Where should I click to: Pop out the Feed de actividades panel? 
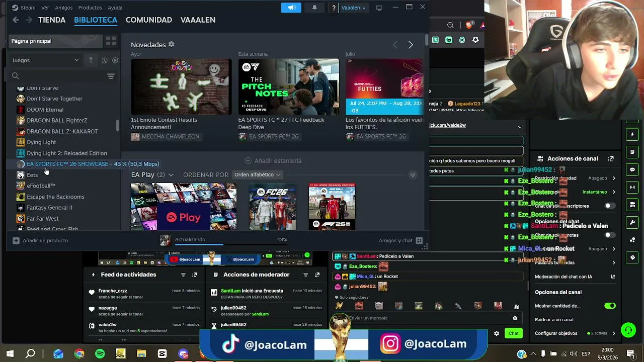pos(195,275)
